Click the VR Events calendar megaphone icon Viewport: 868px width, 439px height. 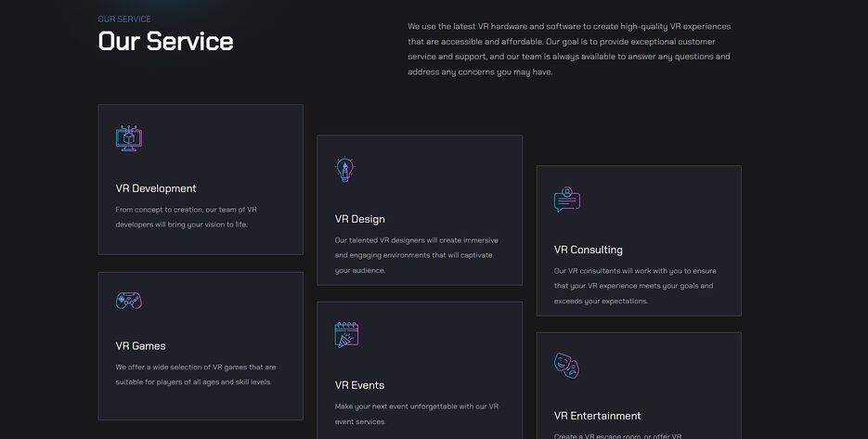point(346,335)
